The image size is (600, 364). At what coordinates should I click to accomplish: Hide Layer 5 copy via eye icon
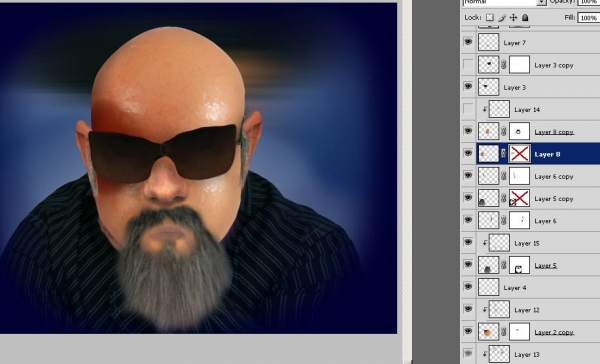pyautogui.click(x=468, y=198)
